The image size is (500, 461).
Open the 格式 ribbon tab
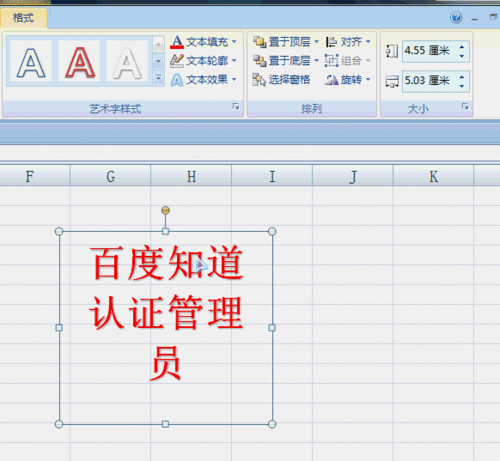(23, 18)
